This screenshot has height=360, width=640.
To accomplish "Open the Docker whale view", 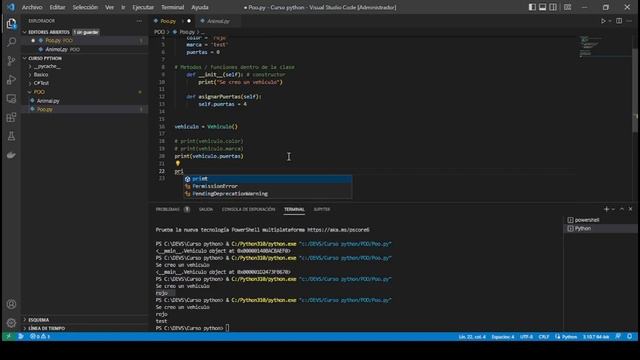I will click(x=11, y=155).
